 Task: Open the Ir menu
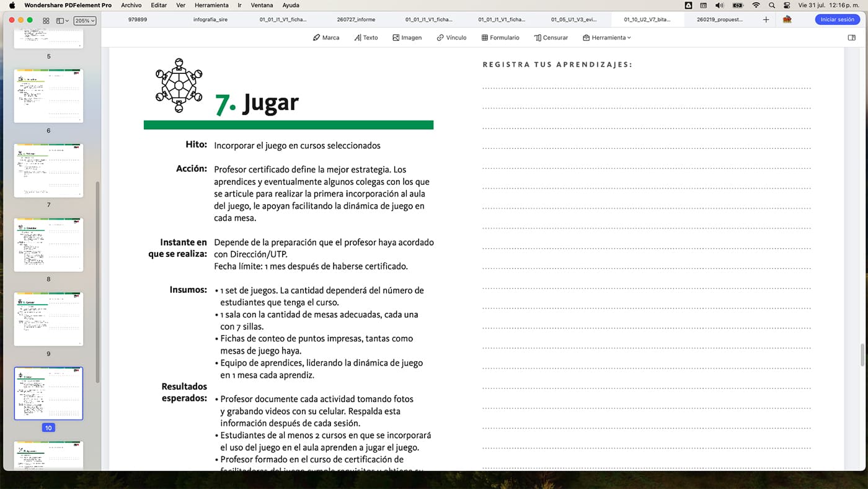(x=239, y=5)
